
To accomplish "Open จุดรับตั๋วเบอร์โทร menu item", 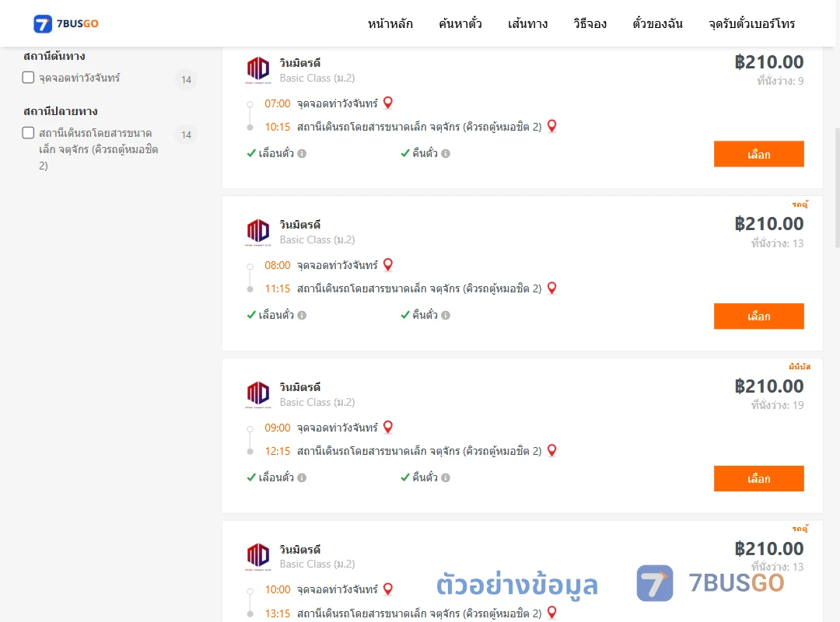I will pyautogui.click(x=751, y=23).
